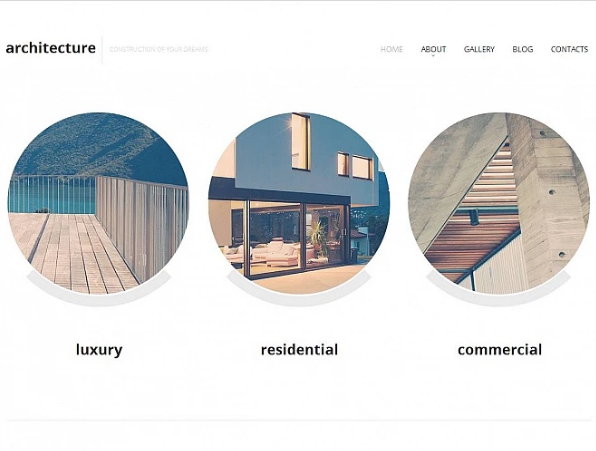Click the horizontal divider line below the categories
This screenshot has height=451, width=596.
point(298,420)
